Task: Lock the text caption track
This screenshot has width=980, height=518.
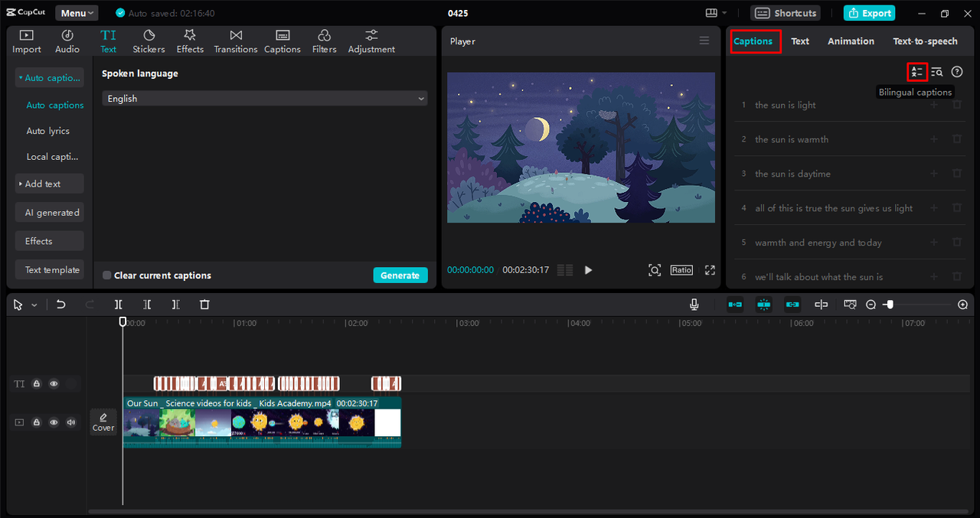Action: point(36,384)
